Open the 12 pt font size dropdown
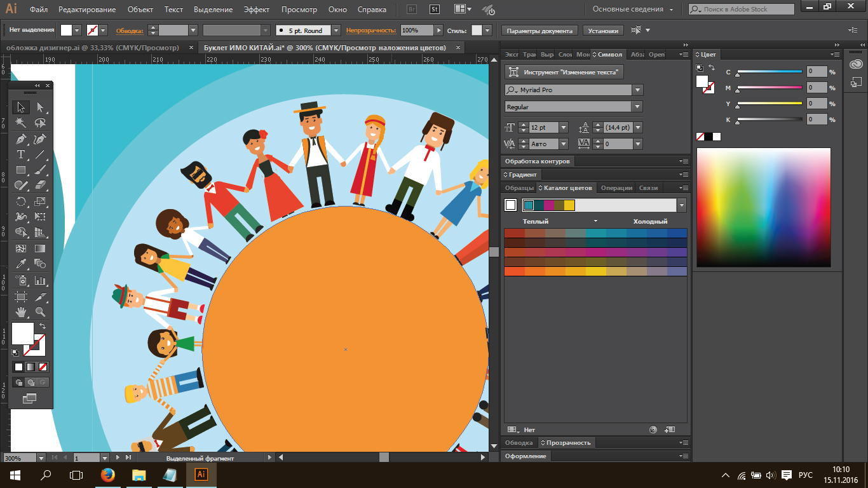The height and width of the screenshot is (488, 868). 563,127
